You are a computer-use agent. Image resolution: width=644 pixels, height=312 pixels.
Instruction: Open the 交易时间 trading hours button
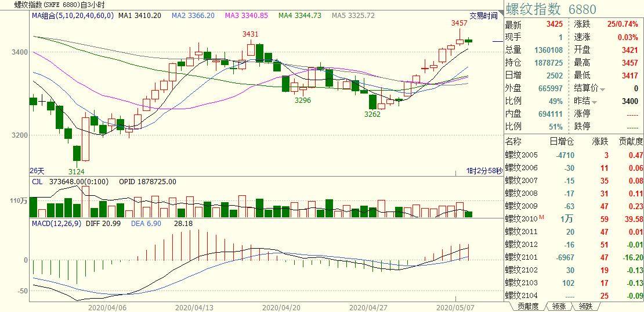pos(483,16)
